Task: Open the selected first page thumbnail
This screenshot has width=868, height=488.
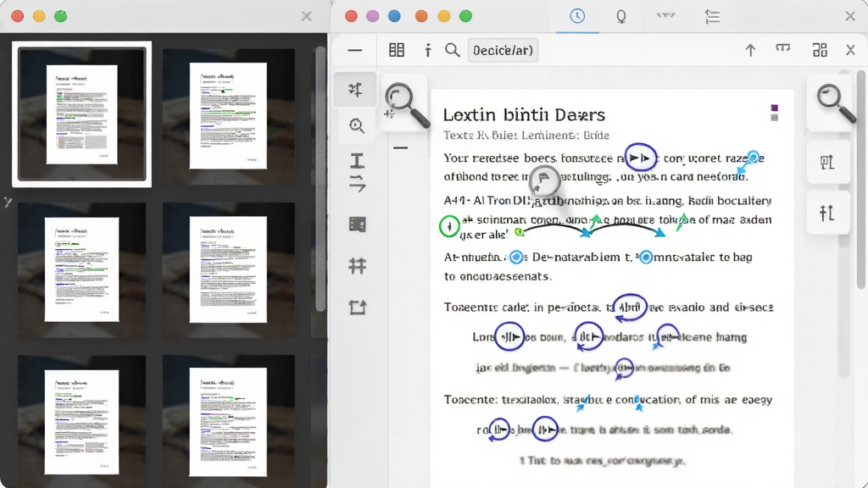Action: (x=82, y=114)
